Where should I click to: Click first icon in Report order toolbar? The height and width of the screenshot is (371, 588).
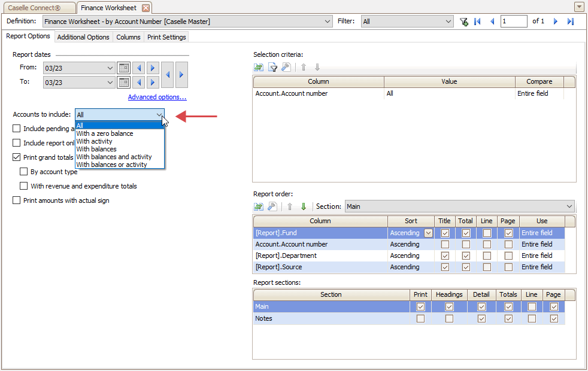[259, 206]
